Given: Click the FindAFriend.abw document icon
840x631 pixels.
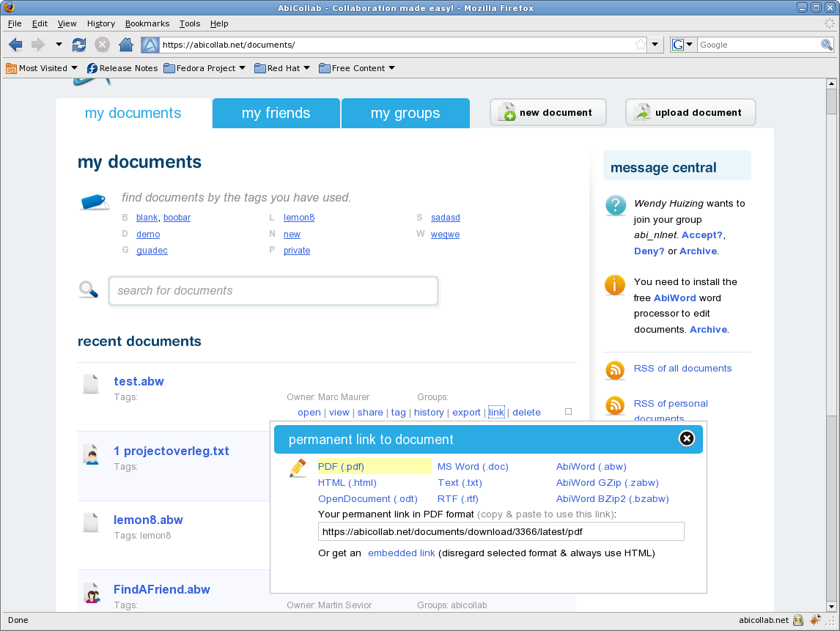Looking at the screenshot, I should coord(92,593).
